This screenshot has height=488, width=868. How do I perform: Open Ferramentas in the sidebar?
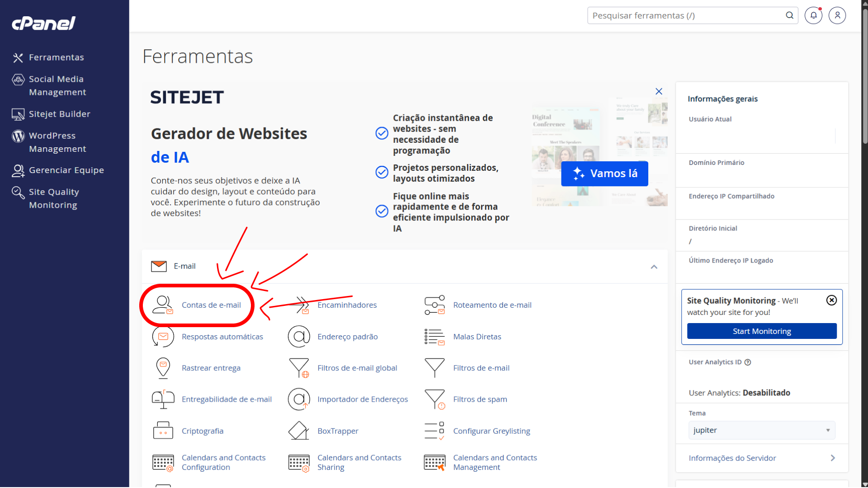coord(56,57)
